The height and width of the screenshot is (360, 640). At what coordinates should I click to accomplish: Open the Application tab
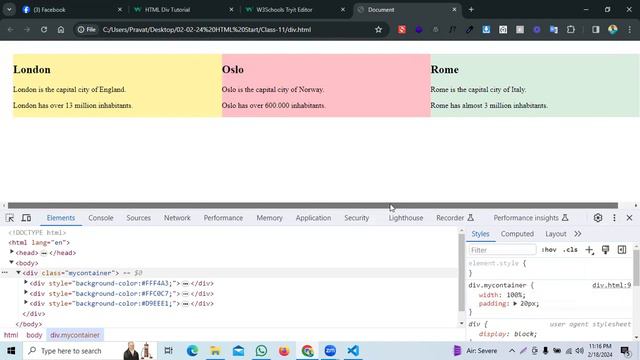313,218
